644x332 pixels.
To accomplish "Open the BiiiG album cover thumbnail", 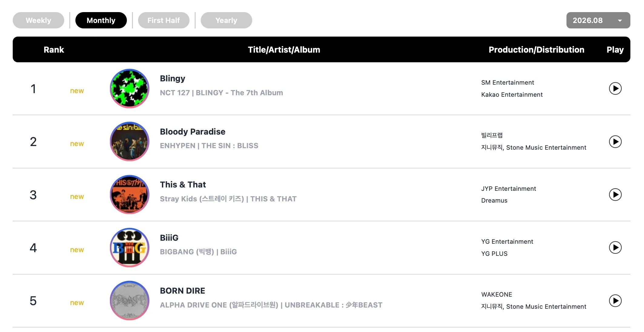I will point(130,248).
